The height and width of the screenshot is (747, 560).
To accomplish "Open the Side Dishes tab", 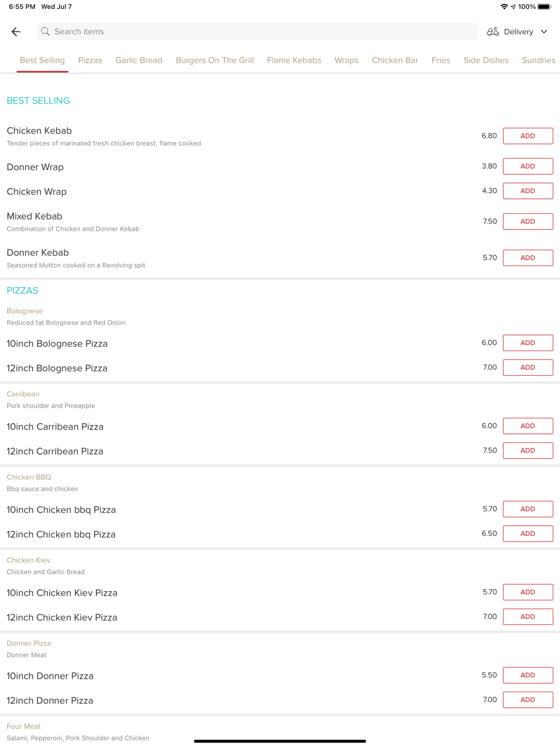I will [486, 60].
